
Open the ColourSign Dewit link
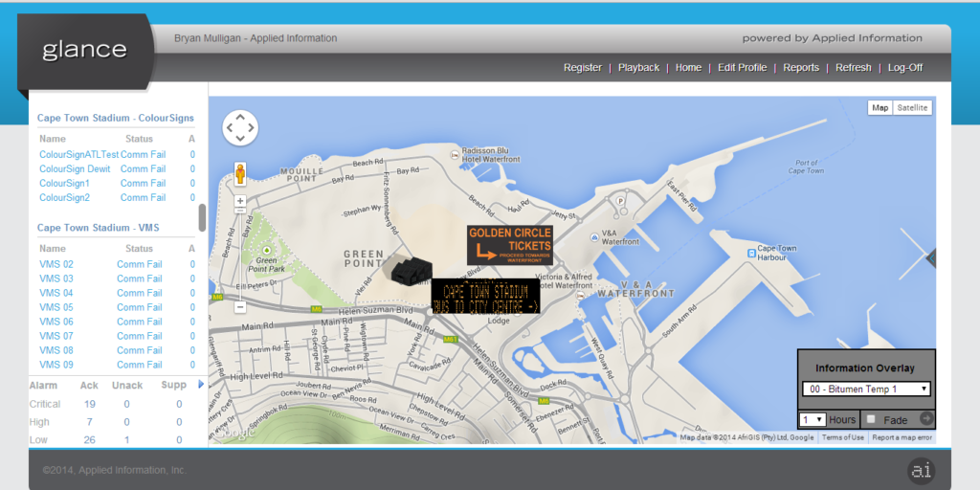75,168
